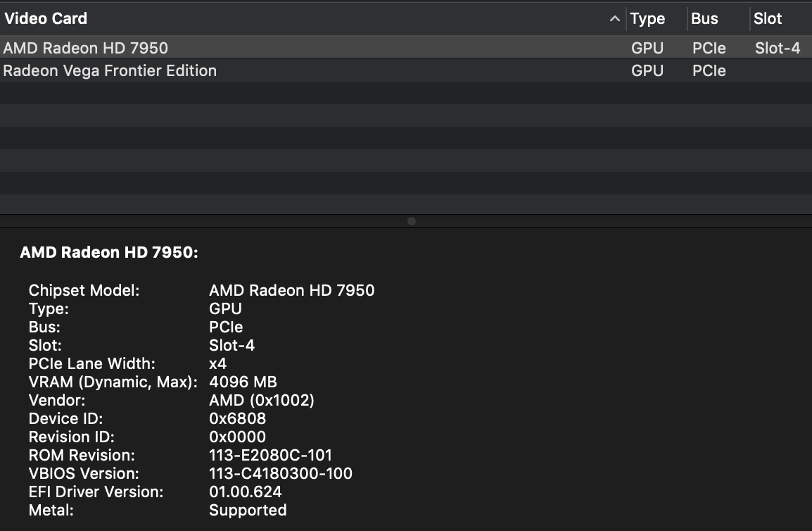Click the GPU cell in the HD 7950 row
The width and height of the screenshot is (812, 531).
pyautogui.click(x=647, y=48)
